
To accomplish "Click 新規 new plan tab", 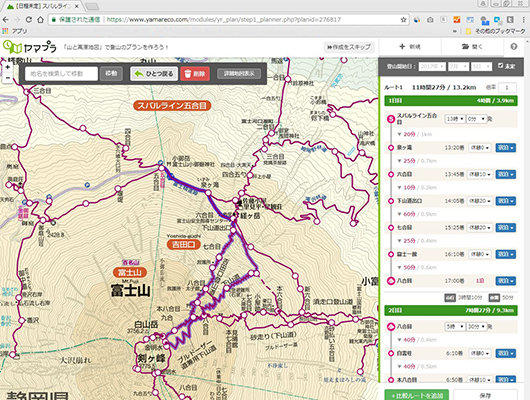I will 410,47.
